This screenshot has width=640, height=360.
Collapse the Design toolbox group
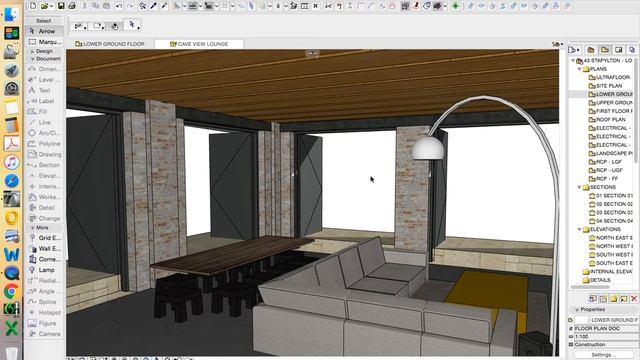[x=32, y=51]
